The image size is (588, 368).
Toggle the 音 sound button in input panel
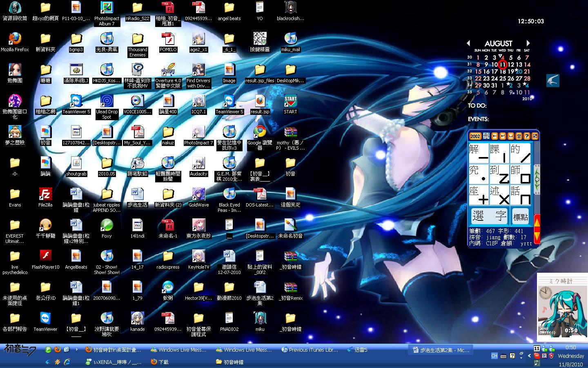519,136
